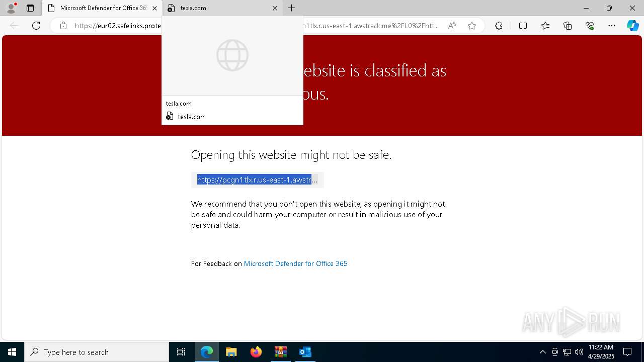Open Browser essentials icon
This screenshot has width=644, height=362.
coord(590,26)
